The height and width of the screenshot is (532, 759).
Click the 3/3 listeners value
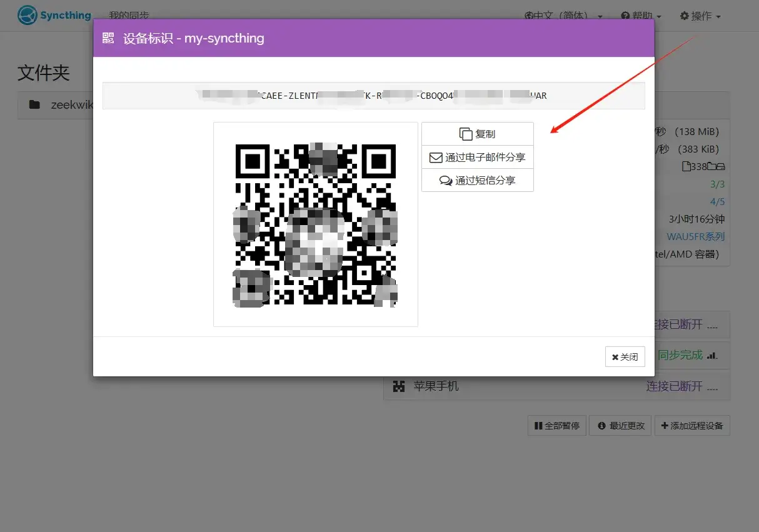click(717, 184)
